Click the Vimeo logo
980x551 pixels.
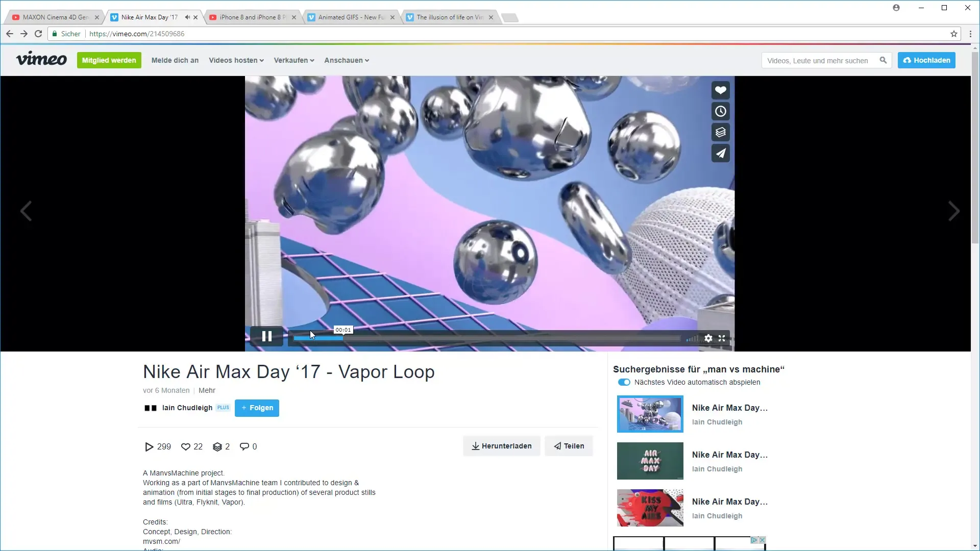point(41,59)
